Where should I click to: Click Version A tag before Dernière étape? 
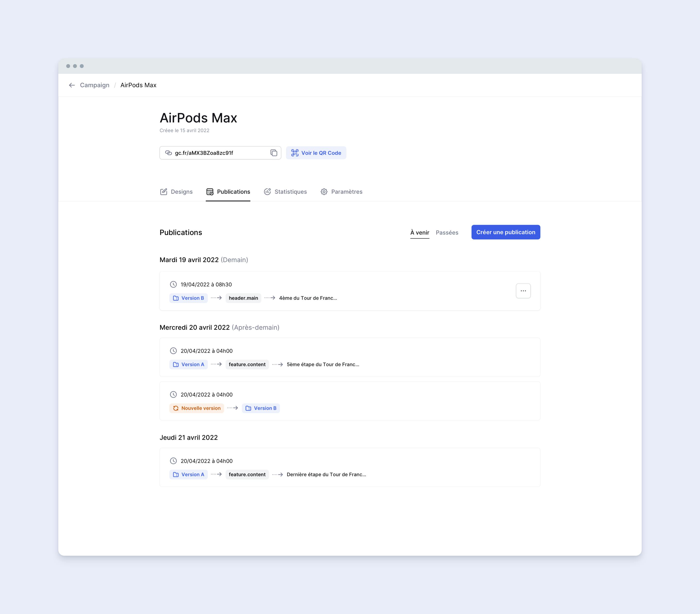(188, 475)
